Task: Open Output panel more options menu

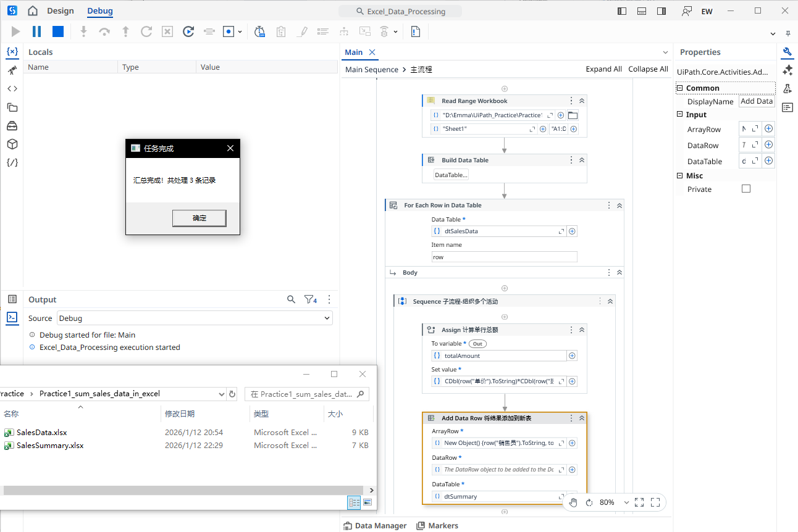Action: [x=329, y=299]
